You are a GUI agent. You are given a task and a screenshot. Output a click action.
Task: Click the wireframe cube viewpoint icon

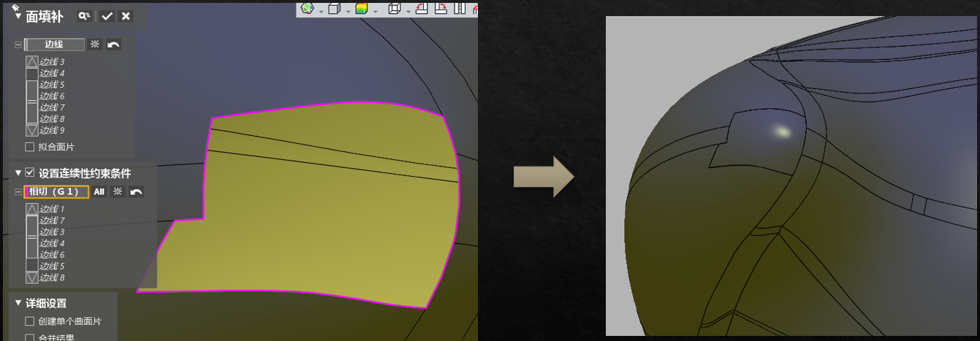click(395, 9)
